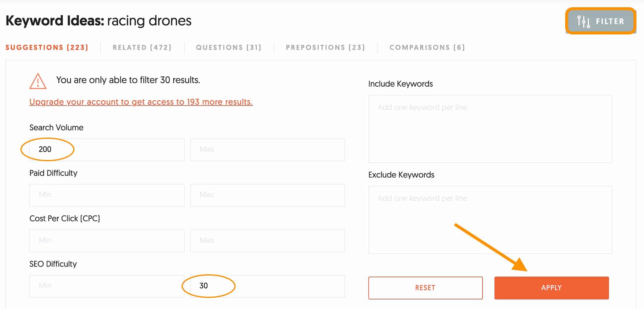Click the Search Volume Max field
644x309 pixels.
pos(267,150)
